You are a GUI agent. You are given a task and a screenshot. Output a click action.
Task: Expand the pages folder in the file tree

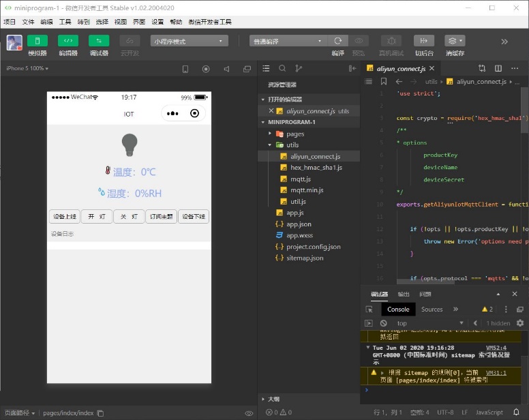click(294, 134)
